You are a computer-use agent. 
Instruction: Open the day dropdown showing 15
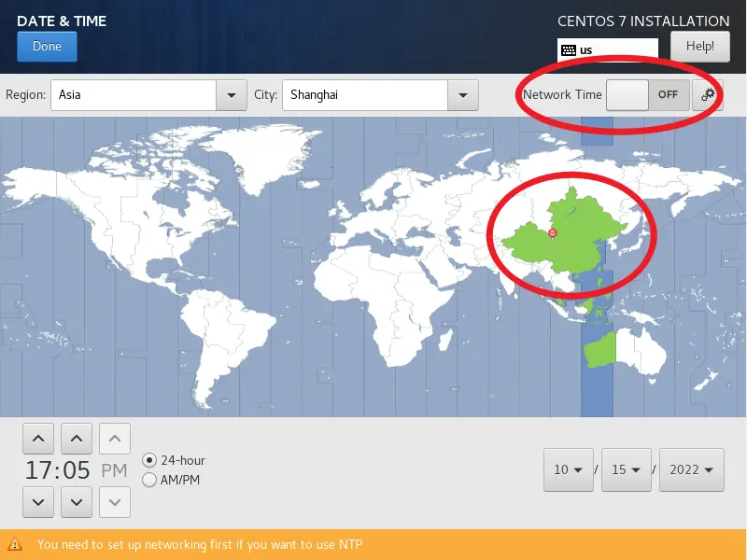tap(626, 470)
